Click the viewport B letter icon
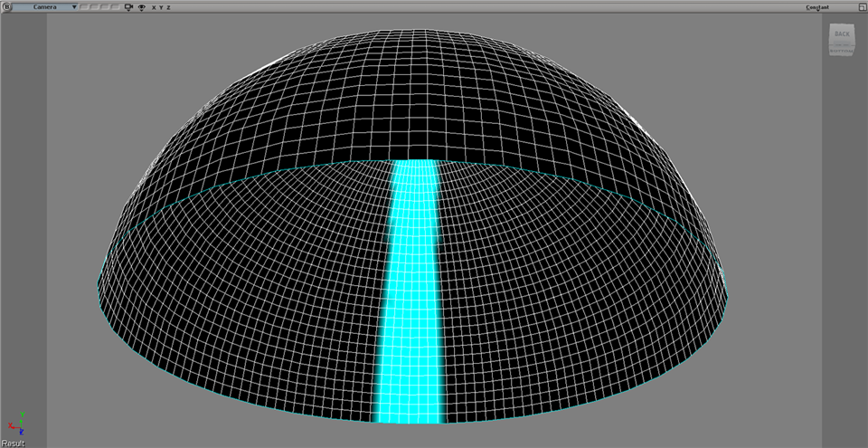This screenshot has height=448, width=868. click(6, 7)
